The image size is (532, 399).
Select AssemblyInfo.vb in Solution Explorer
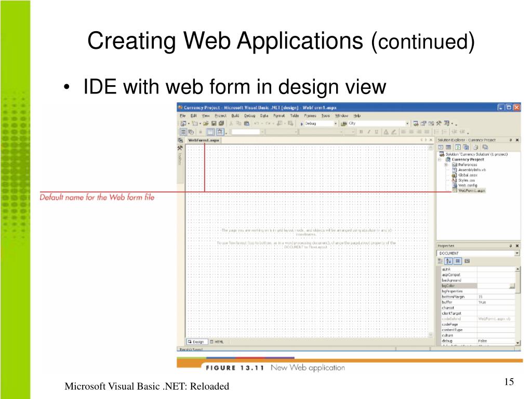[x=472, y=170]
